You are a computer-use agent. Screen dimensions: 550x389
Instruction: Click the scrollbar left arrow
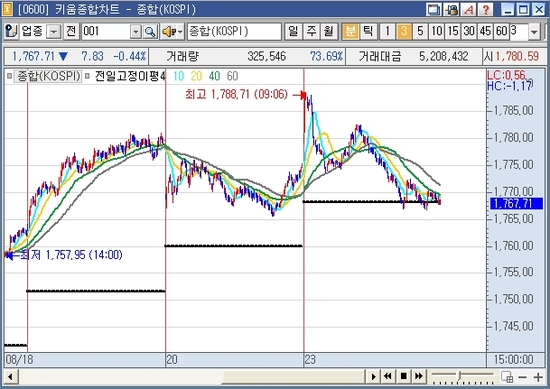pyautogui.click(x=10, y=376)
